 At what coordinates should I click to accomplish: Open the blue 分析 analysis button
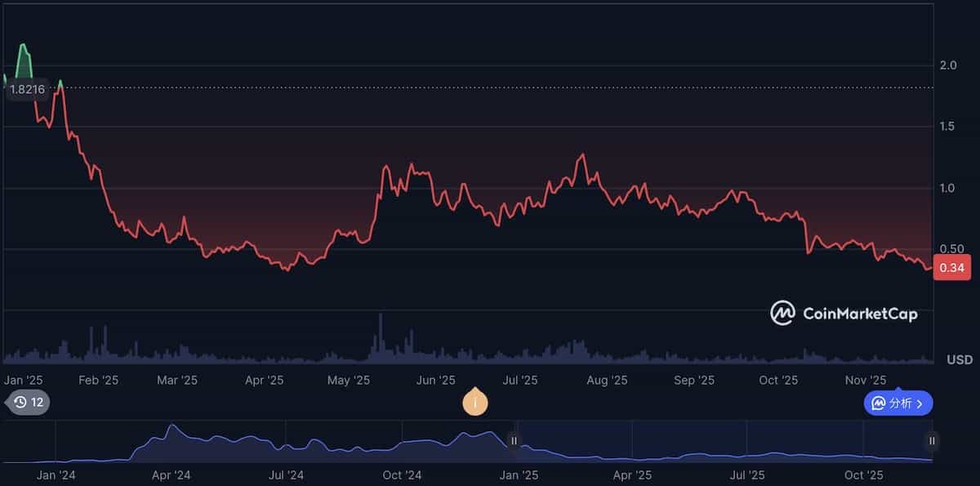pos(898,403)
